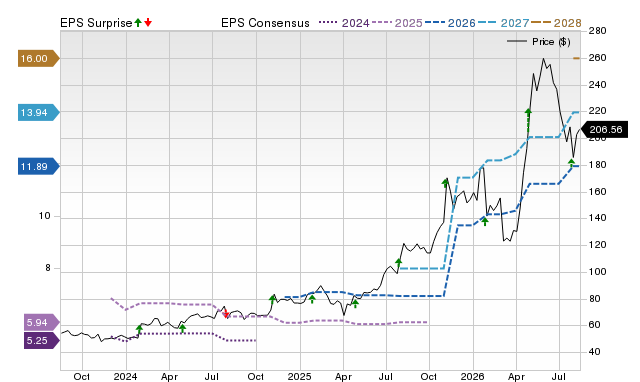Image resolution: width=640 pixels, height=382 pixels.
Task: Click the EPS Surprise label
Action: click(96, 23)
